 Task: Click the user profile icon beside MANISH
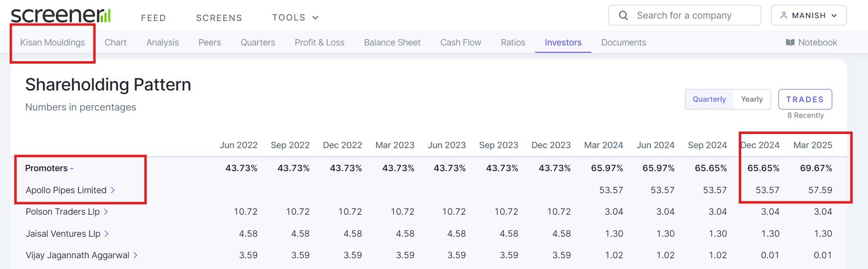[x=784, y=16]
